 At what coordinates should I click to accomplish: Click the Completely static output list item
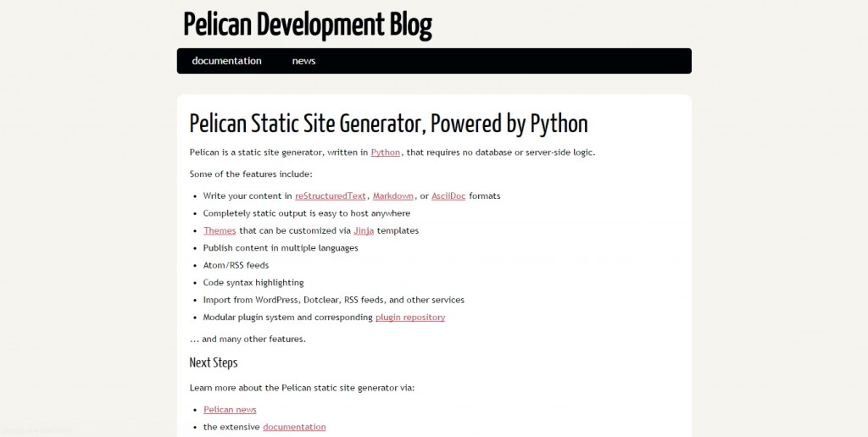coord(306,213)
